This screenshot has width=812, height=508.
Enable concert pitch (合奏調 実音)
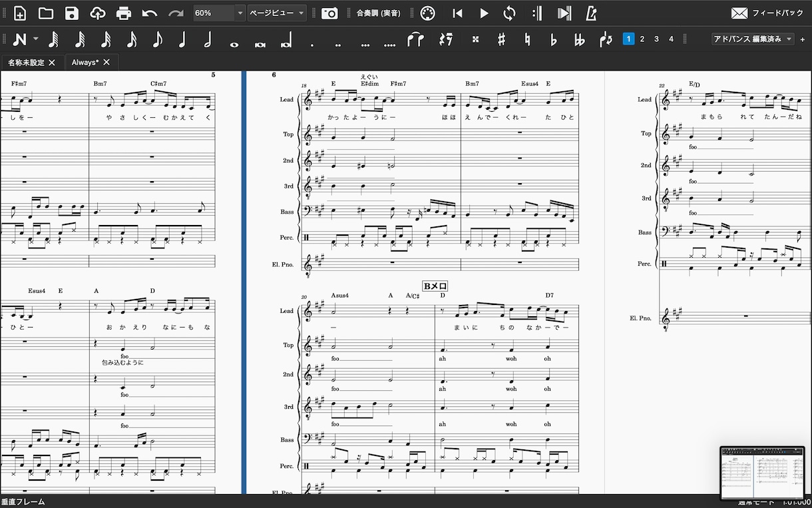point(378,13)
